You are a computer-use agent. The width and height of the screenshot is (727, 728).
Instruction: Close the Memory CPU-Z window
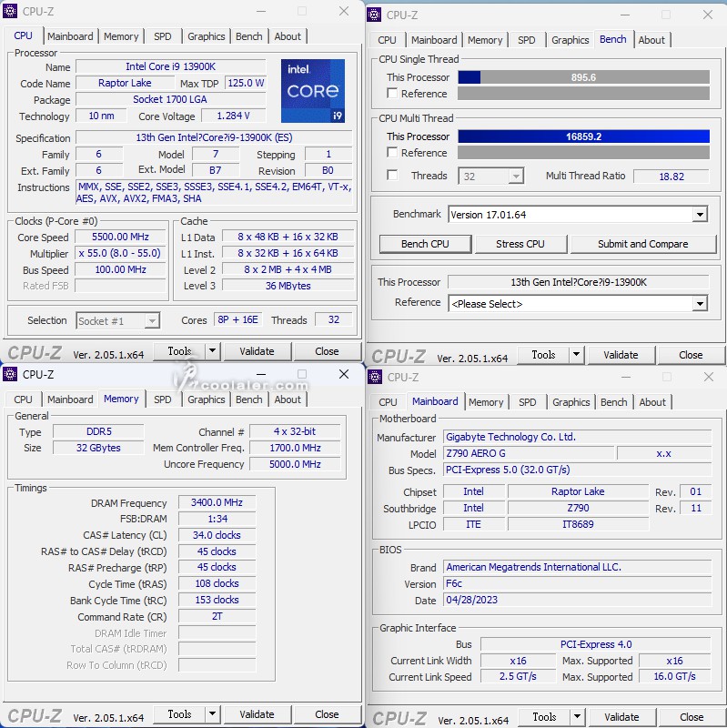click(343, 374)
